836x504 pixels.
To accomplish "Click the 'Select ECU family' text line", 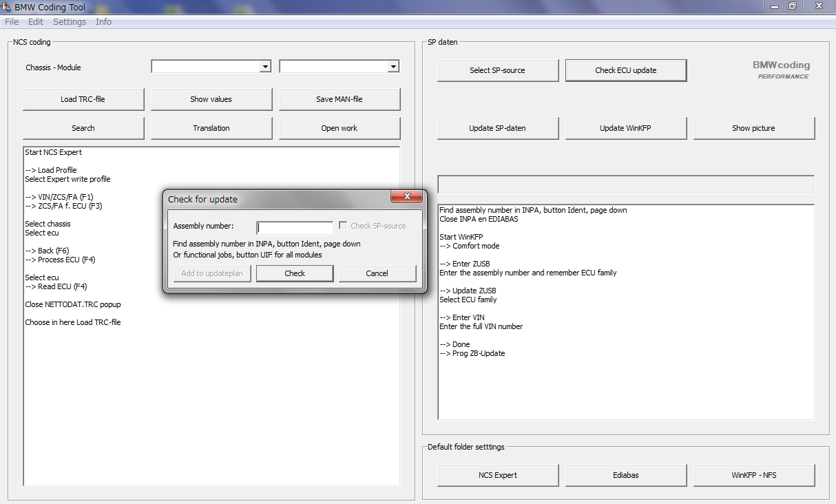I will point(468,300).
